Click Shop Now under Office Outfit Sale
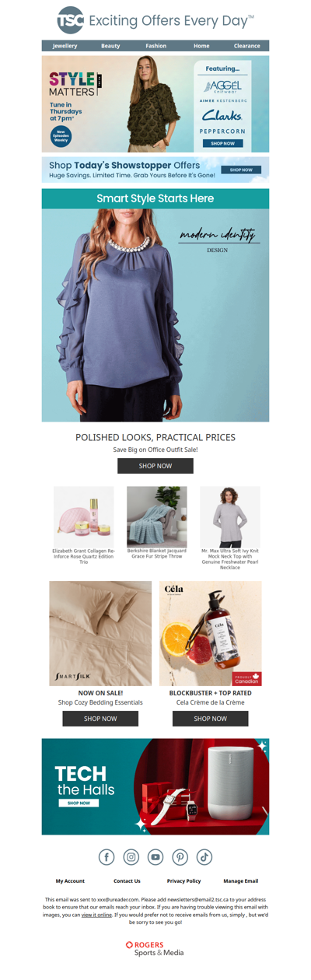The width and height of the screenshot is (311, 980). click(155, 466)
